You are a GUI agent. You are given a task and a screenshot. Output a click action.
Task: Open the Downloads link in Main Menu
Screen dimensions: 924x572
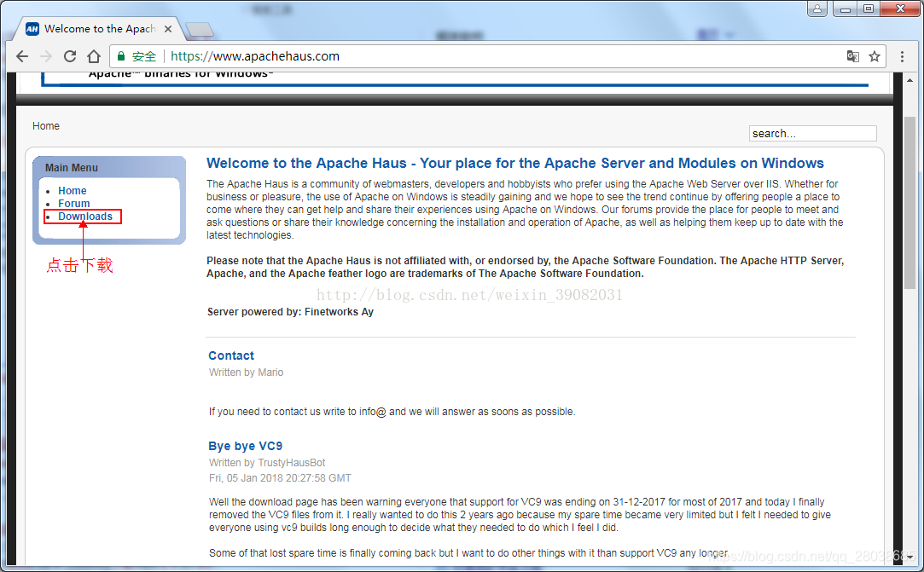[84, 217]
